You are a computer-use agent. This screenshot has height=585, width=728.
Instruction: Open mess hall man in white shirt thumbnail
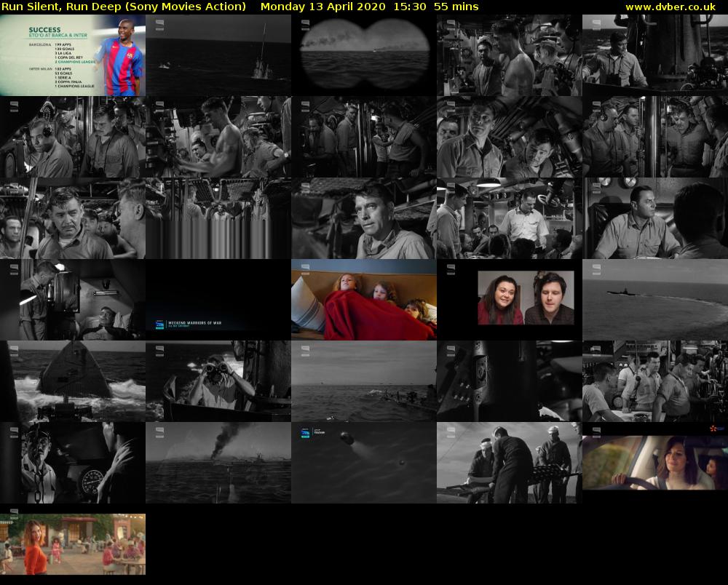tap(510, 218)
